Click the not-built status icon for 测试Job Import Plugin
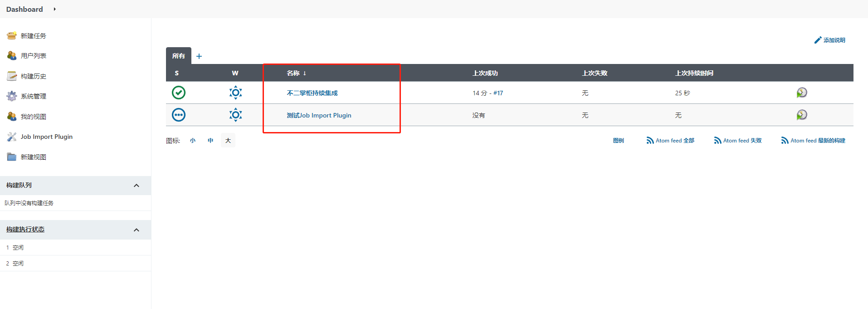 pyautogui.click(x=179, y=115)
